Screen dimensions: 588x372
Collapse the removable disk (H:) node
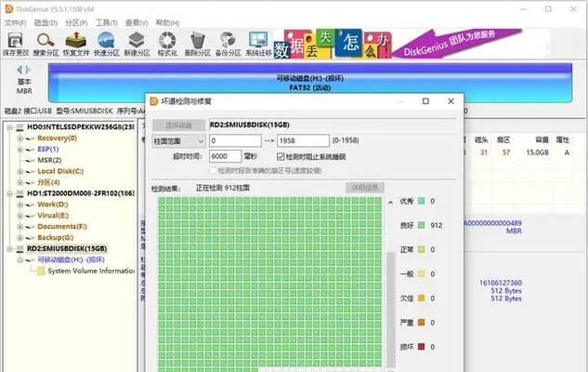pos(20,259)
